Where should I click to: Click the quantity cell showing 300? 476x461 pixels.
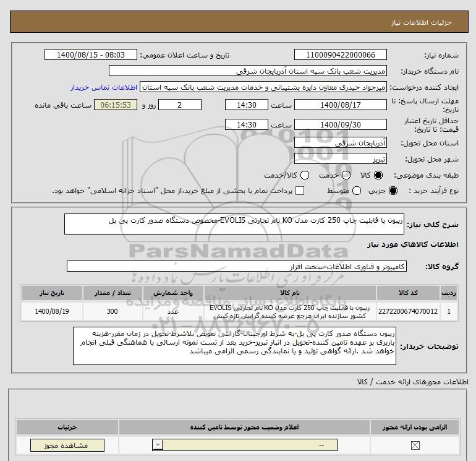113,311
